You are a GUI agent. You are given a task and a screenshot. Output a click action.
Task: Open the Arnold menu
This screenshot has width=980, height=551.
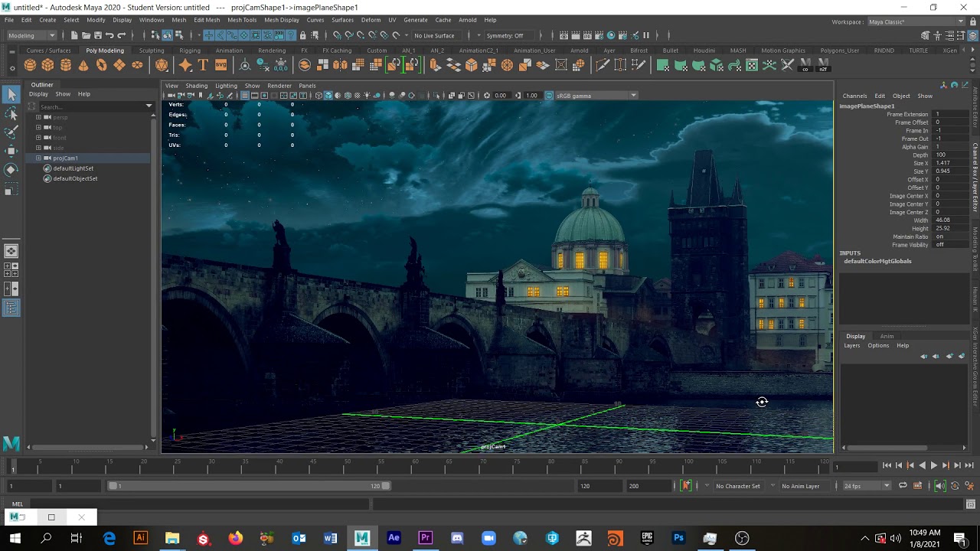pyautogui.click(x=467, y=20)
